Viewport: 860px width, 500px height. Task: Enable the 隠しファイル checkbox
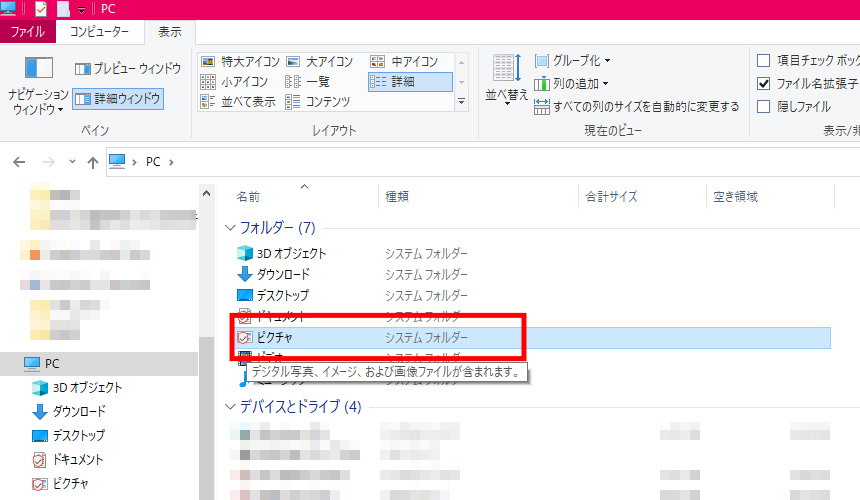765,106
